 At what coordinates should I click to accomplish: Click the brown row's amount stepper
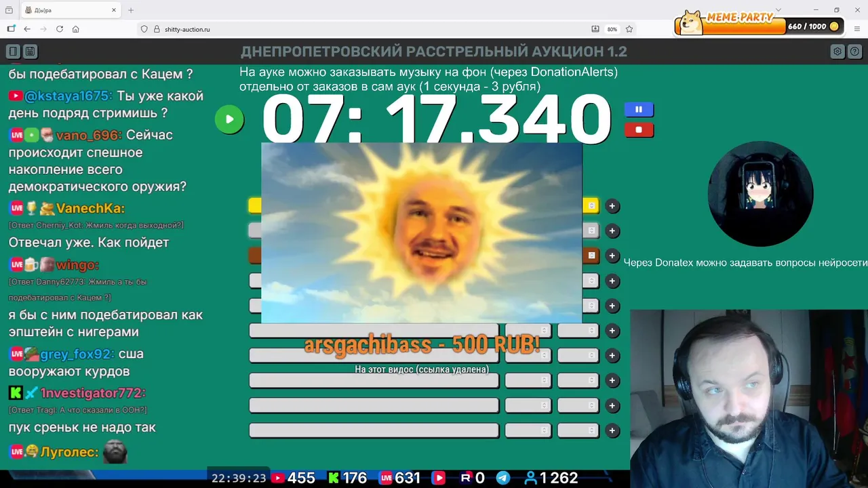tap(591, 256)
